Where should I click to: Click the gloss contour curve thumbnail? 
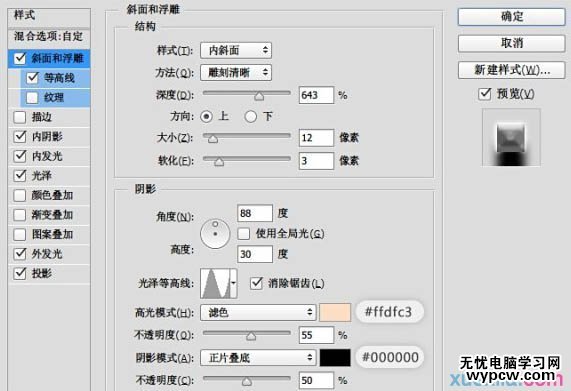coord(215,283)
